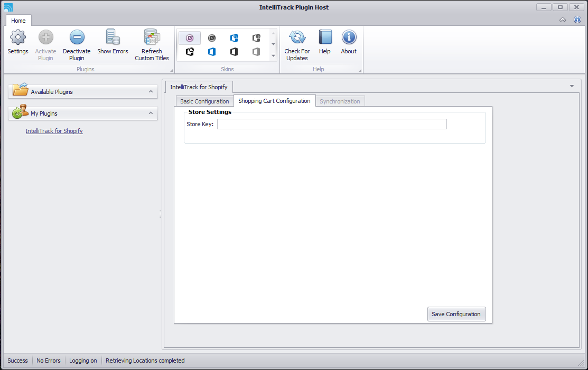Click the Store Key: label

[x=200, y=124]
